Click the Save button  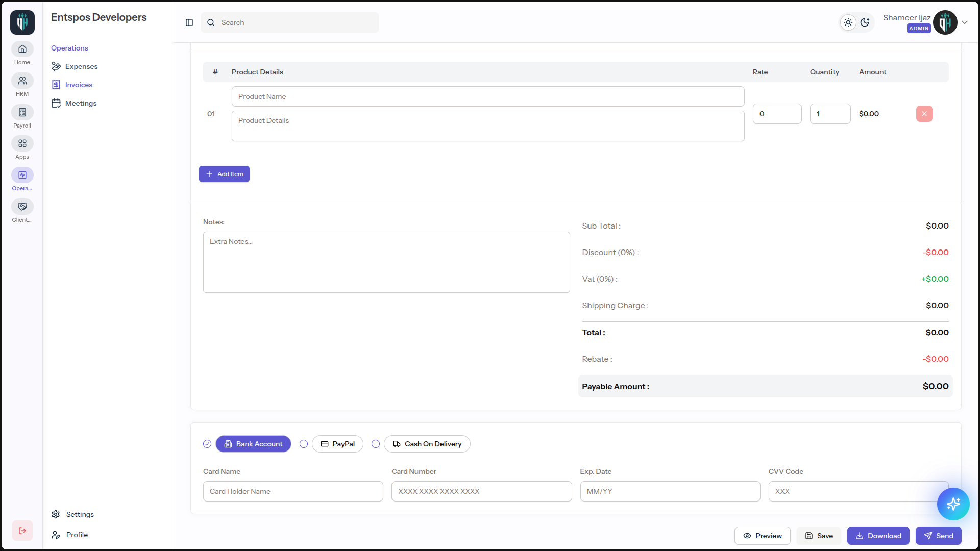(819, 536)
